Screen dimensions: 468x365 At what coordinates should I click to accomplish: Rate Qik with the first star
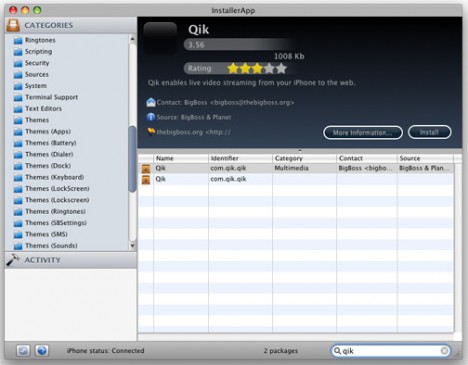[x=233, y=68]
